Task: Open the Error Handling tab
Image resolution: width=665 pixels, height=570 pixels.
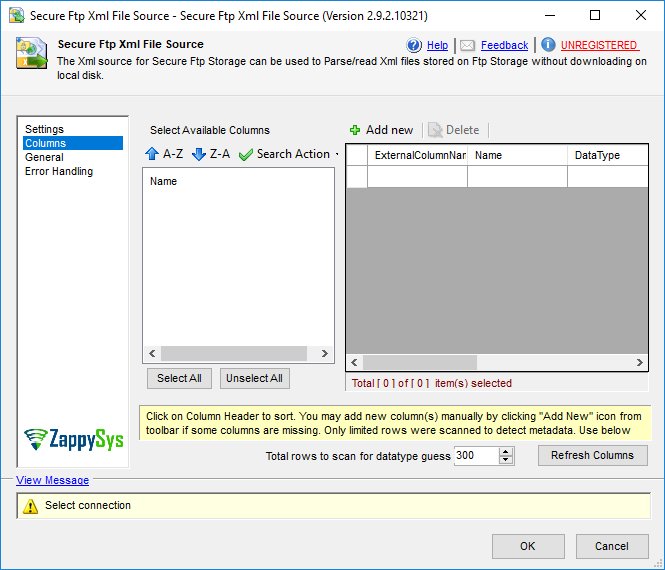Action: coord(59,171)
